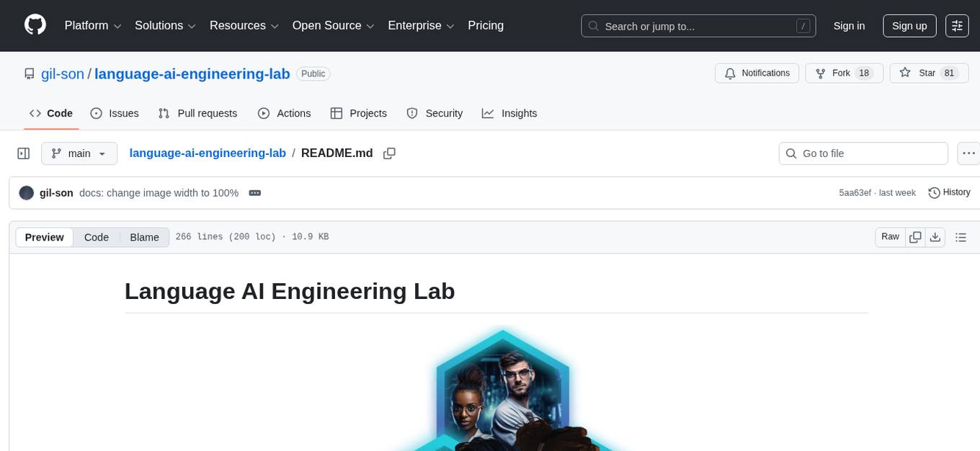Click the GitHub logo
The image size is (980, 451).
(x=35, y=25)
